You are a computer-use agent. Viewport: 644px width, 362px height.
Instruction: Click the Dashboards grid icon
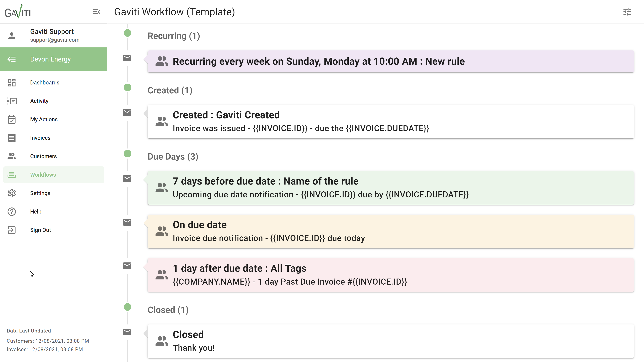pos(12,82)
